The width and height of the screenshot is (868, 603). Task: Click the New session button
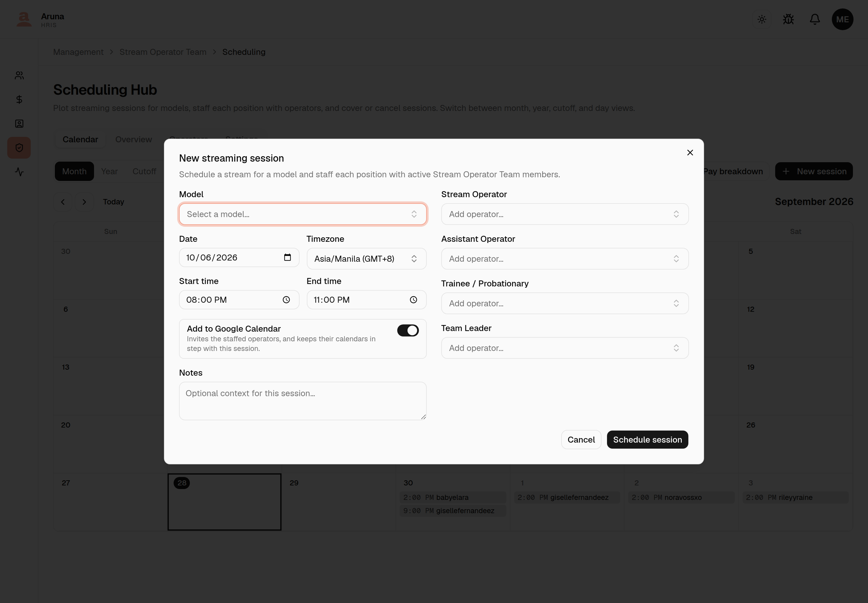(814, 172)
